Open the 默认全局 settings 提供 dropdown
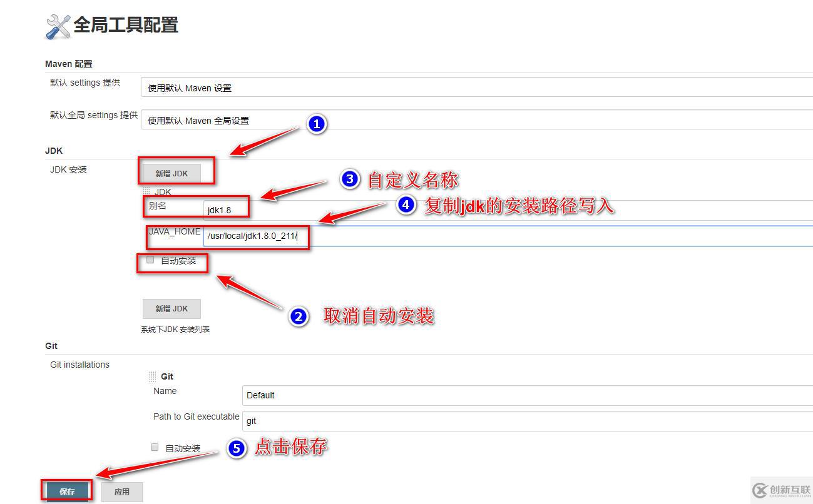Image resolution: width=813 pixels, height=504 pixels. click(x=477, y=120)
